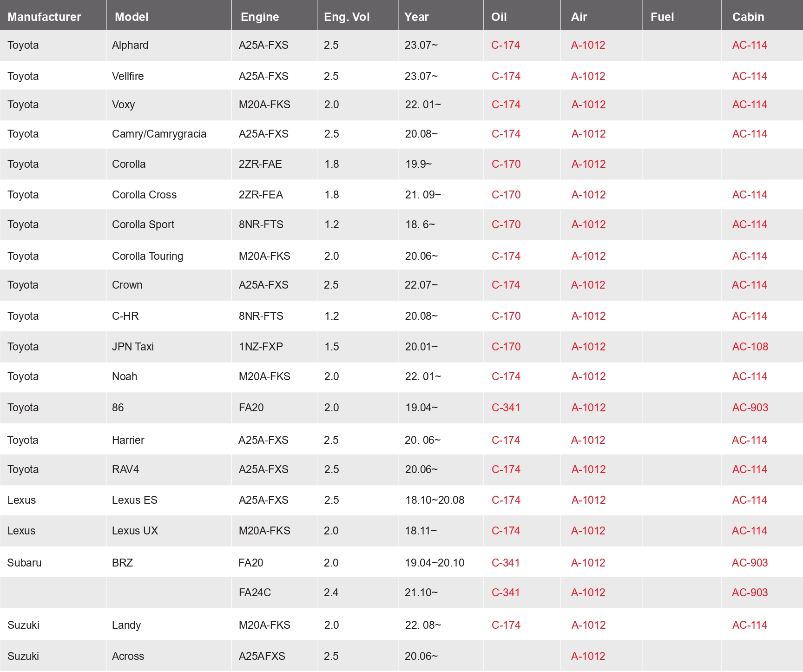Open A-1012 air link for Lexus UX
This screenshot has width=803, height=672.
tap(588, 531)
